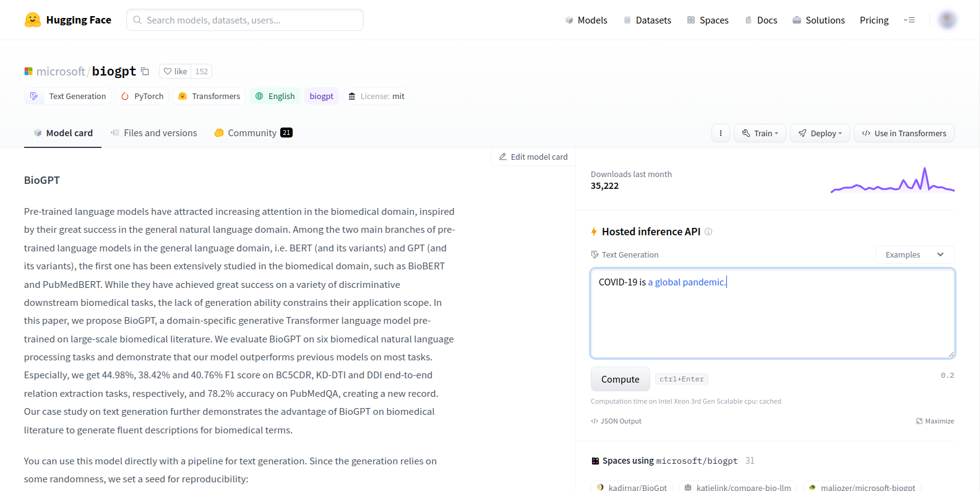The height and width of the screenshot is (491, 980).
Task: Click the Hosted inference API info icon
Action: click(708, 232)
